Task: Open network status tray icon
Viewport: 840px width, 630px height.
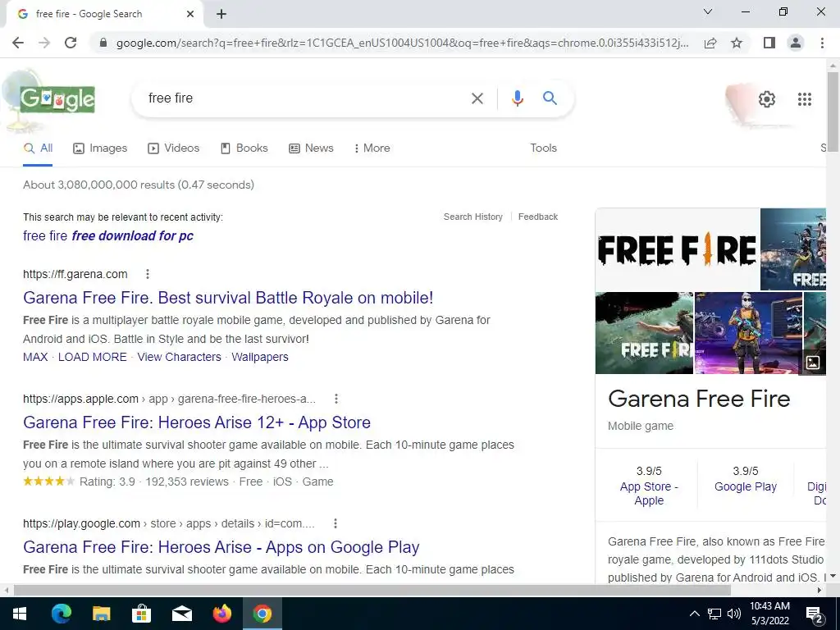Action: [714, 614]
